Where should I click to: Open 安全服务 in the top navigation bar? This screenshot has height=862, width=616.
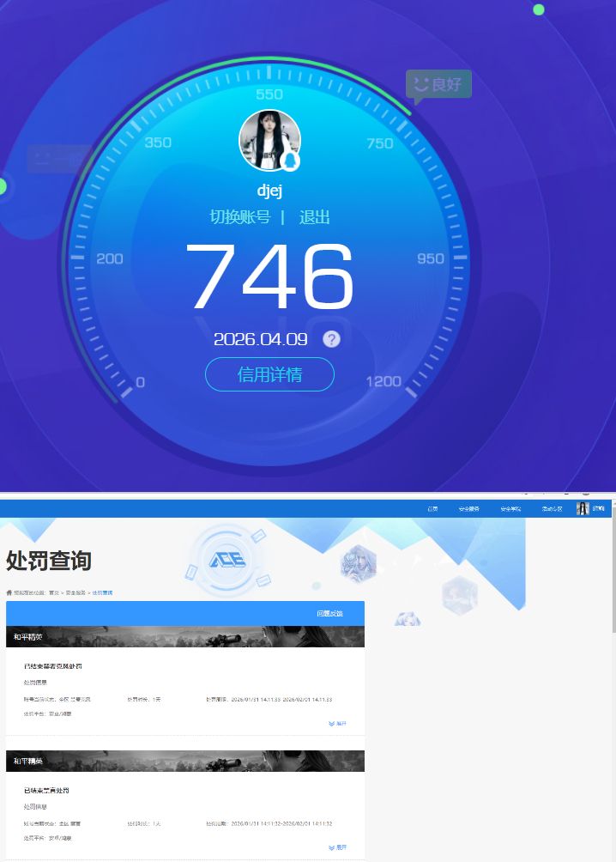(468, 509)
